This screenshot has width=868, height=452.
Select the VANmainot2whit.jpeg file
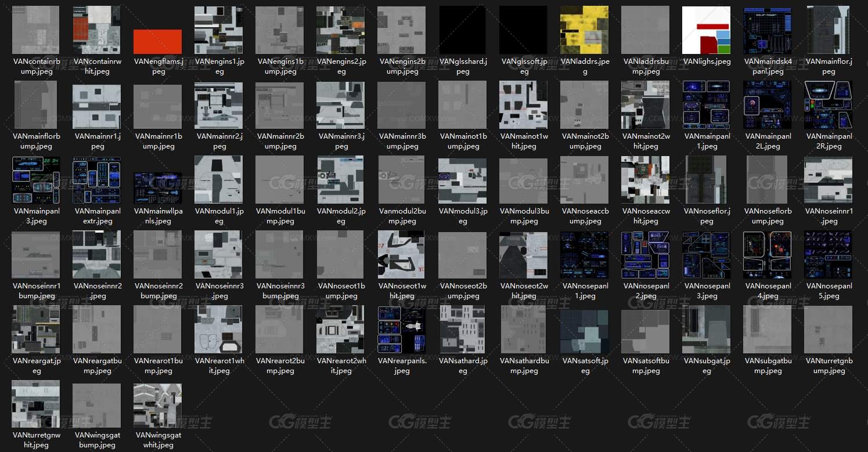(x=646, y=105)
